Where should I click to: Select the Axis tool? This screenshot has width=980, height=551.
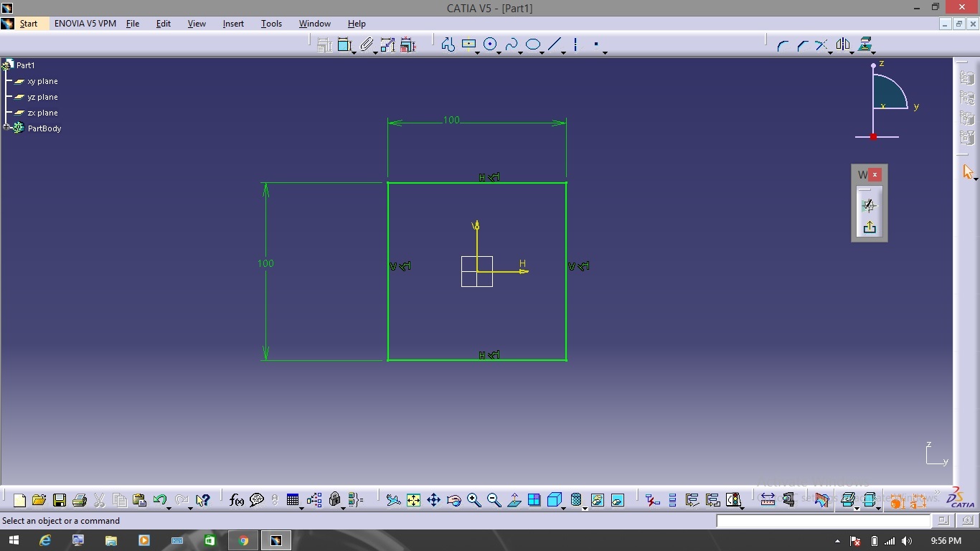click(x=575, y=44)
